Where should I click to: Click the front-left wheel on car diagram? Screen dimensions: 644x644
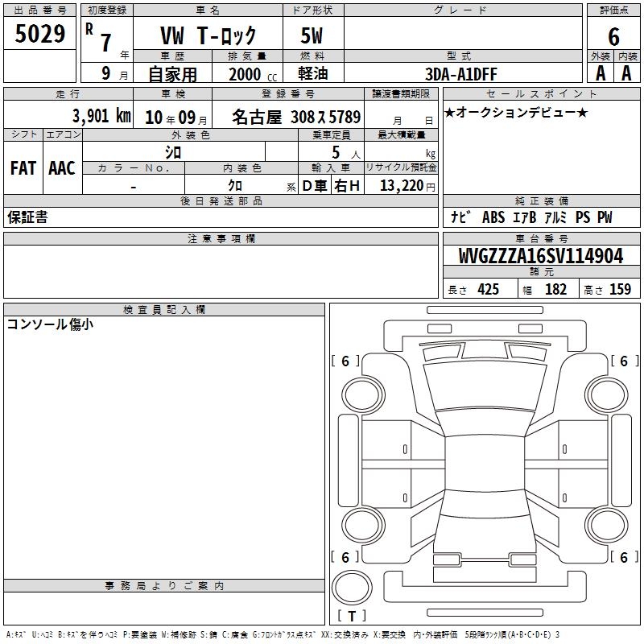pyautogui.click(x=363, y=395)
